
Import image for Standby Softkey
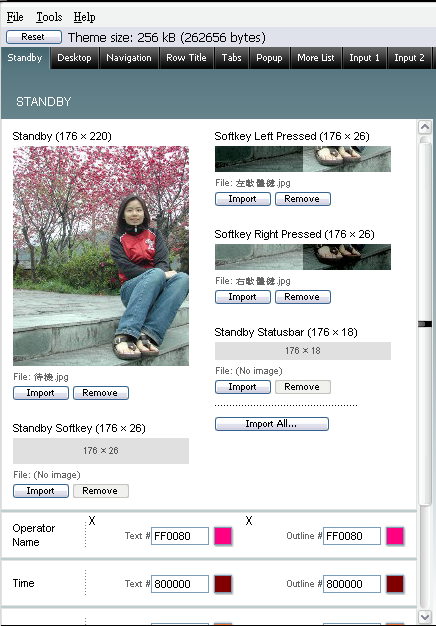[41, 491]
